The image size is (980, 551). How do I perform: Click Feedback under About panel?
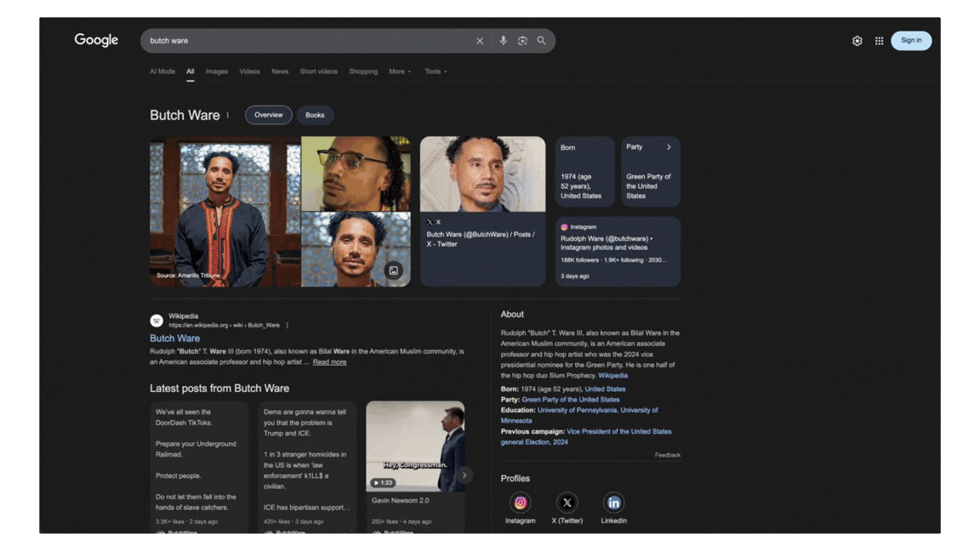click(668, 455)
